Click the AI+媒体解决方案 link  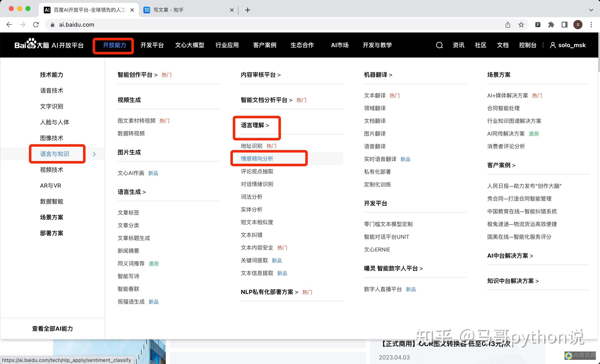pos(507,95)
